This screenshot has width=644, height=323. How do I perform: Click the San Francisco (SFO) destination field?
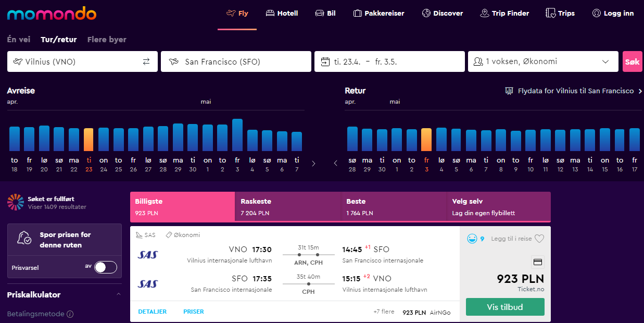(x=236, y=61)
